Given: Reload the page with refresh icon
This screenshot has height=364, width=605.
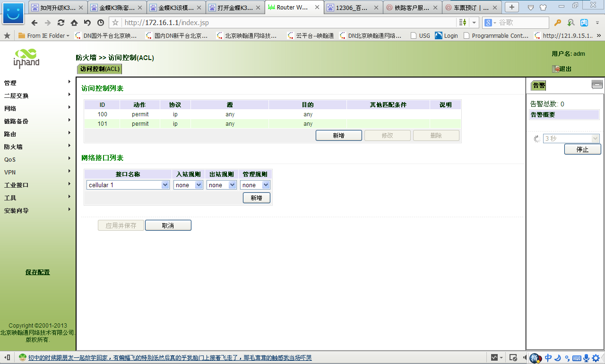Looking at the screenshot, I should click(61, 23).
